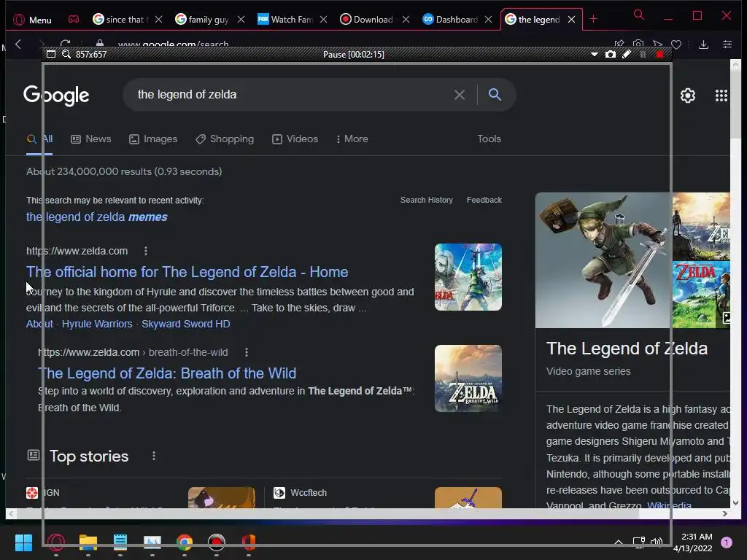Switch to the 'family guy' tab

pyautogui.click(x=203, y=20)
